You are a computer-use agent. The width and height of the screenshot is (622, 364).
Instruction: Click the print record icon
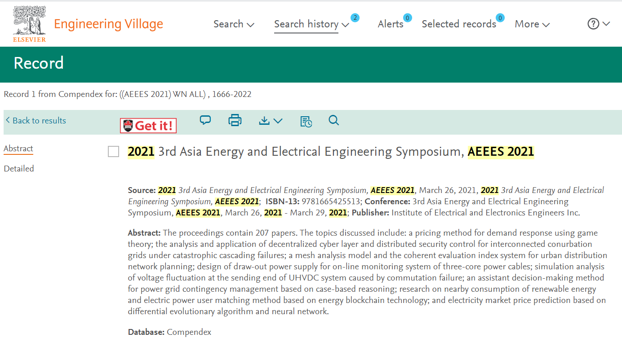(235, 120)
